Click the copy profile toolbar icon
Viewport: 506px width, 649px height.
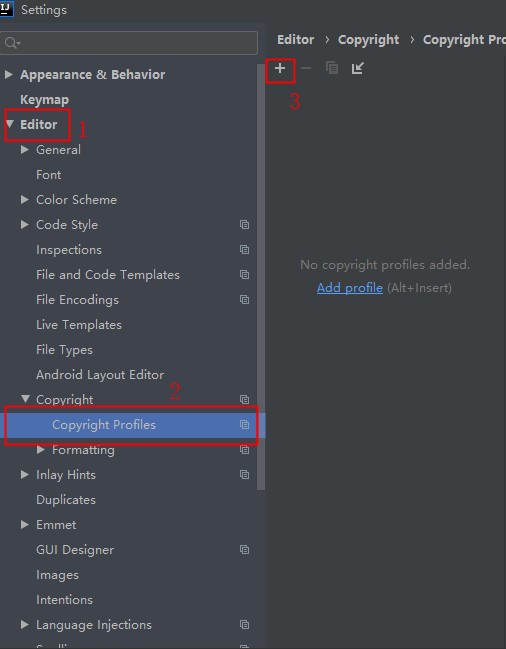(x=332, y=68)
